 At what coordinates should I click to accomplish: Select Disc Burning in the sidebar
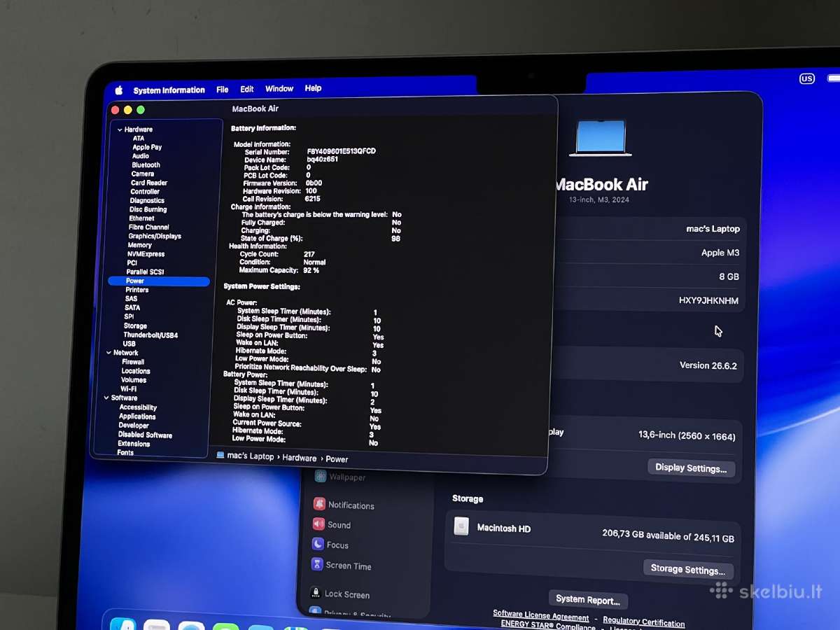[x=148, y=209]
